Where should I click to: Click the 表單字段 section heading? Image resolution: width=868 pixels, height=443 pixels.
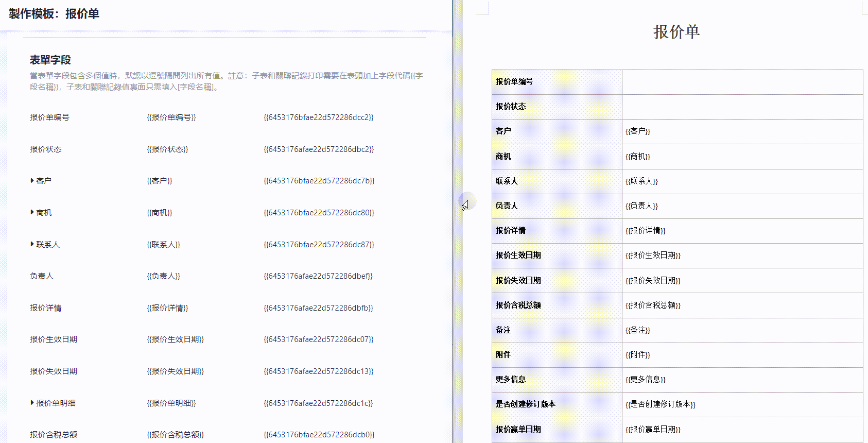(50, 60)
